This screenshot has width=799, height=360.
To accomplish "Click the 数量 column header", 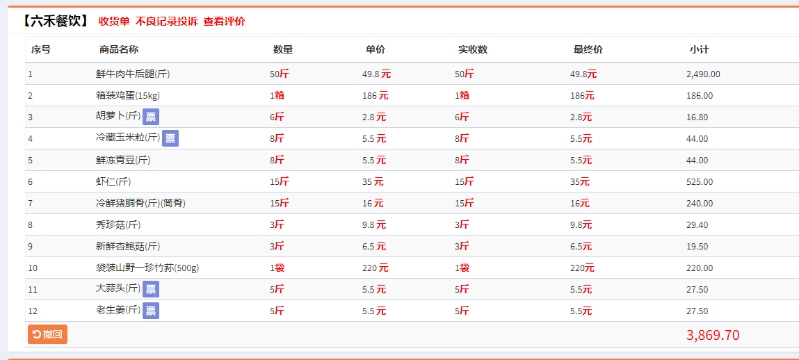I will coord(283,49).
